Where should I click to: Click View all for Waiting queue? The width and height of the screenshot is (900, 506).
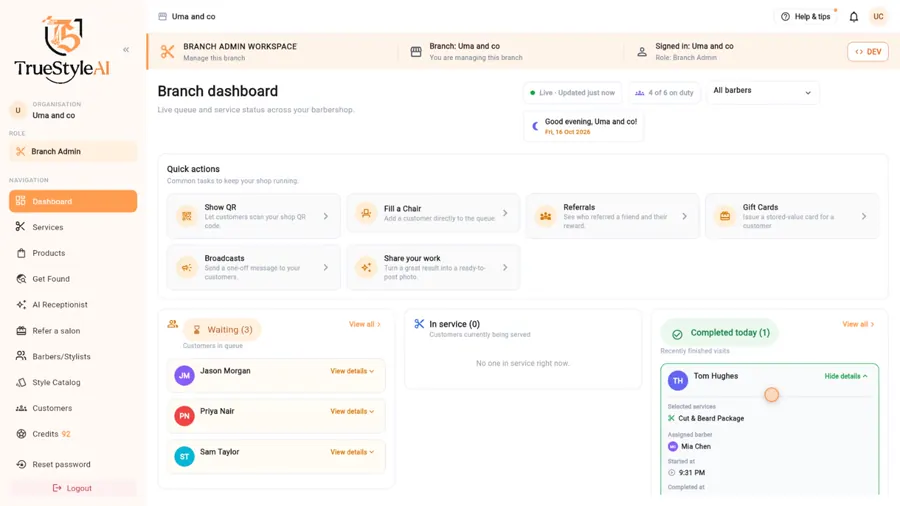click(364, 324)
